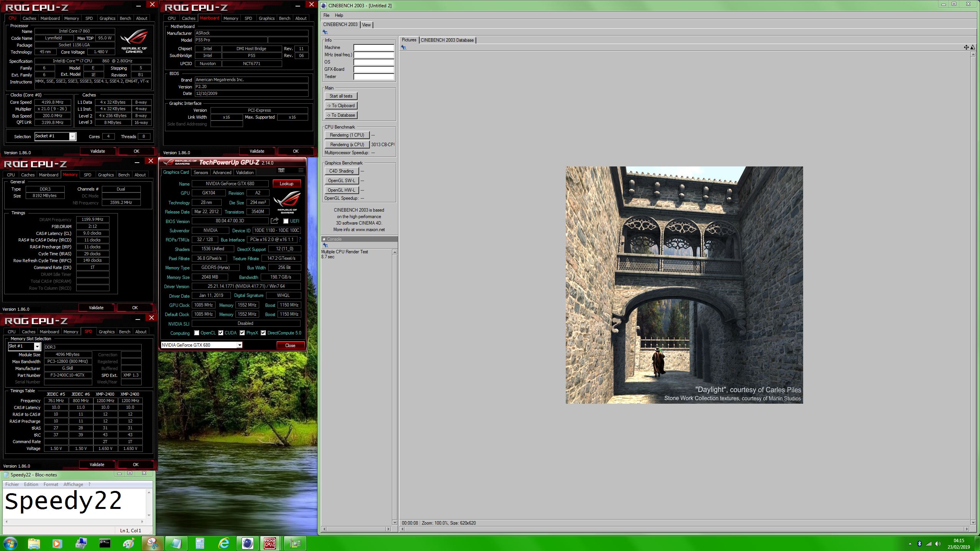
Task: Click the Machine input field in Cinebench Info
Action: point(374,47)
